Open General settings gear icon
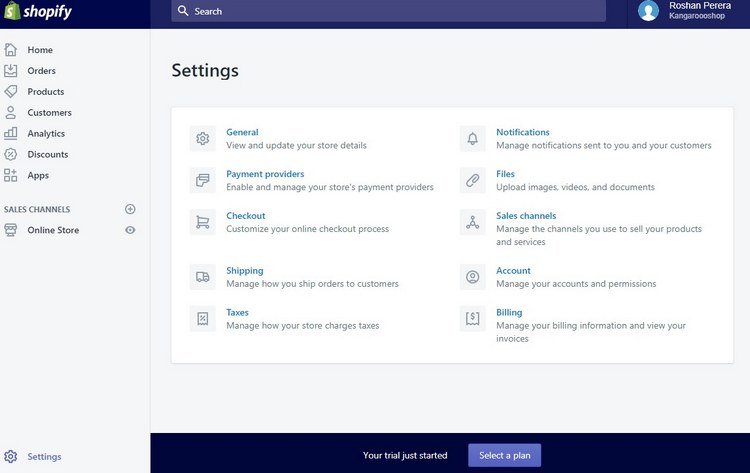 tap(203, 139)
